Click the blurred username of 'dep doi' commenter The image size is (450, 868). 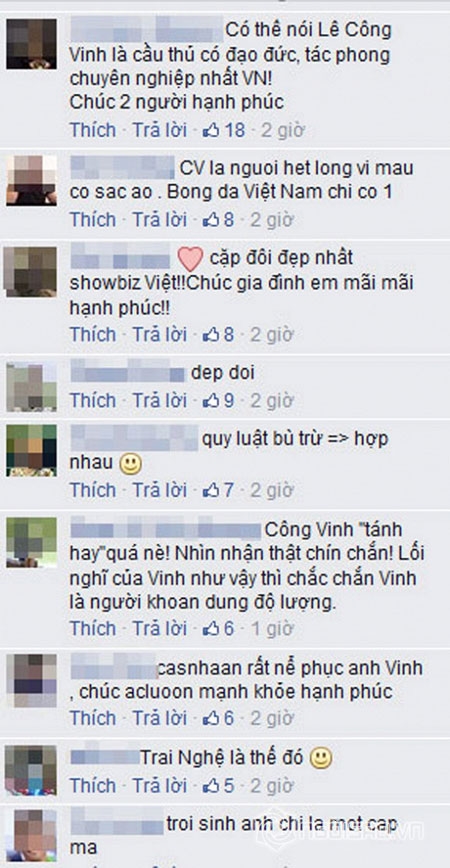(128, 372)
